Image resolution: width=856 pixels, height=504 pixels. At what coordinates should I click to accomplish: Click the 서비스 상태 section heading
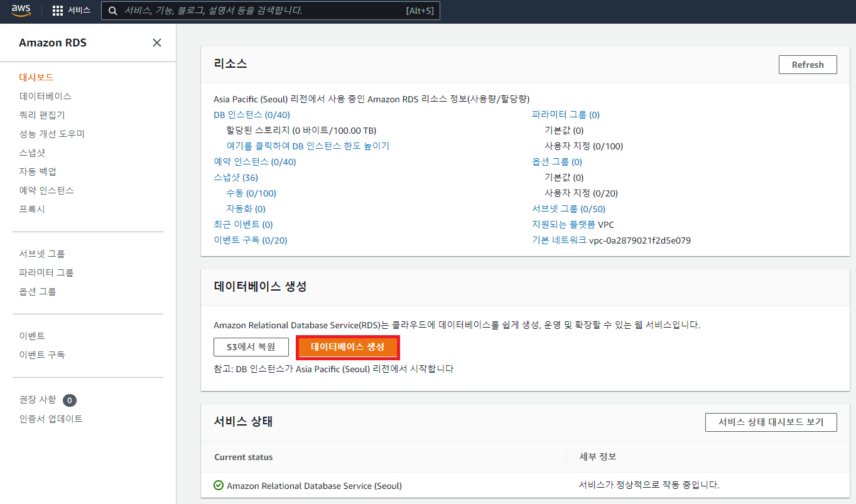coord(243,421)
